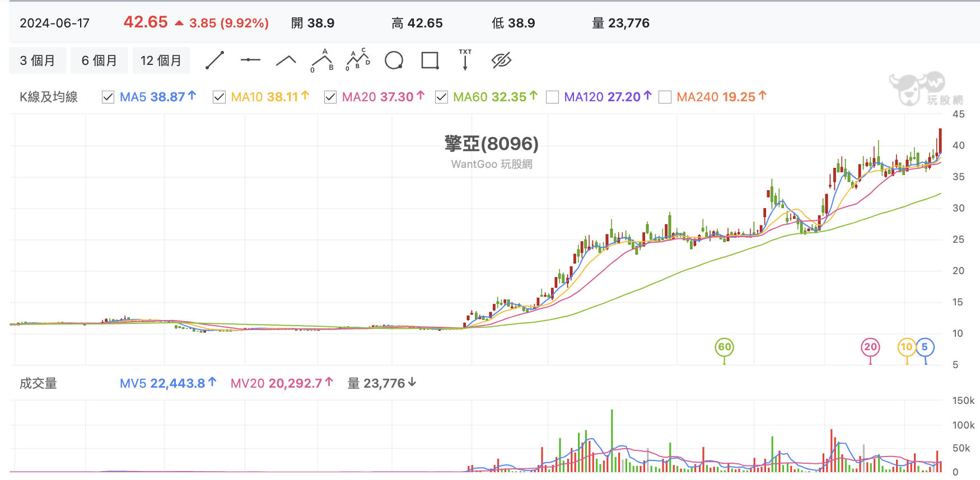
Task: Click the date 2024-06-17
Action: [55, 23]
